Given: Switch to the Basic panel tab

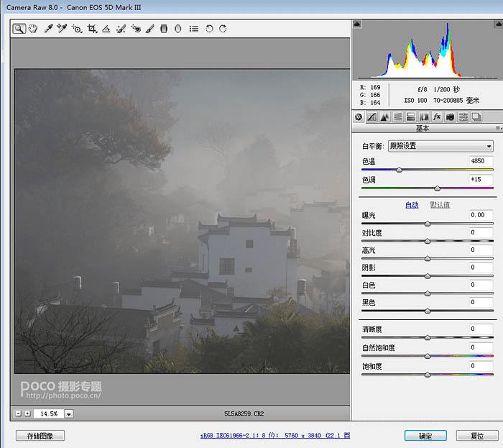Looking at the screenshot, I should [x=359, y=116].
